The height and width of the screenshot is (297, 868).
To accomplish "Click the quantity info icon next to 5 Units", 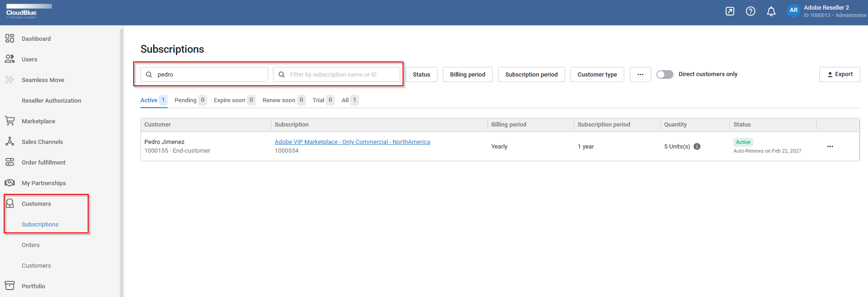I will click(x=697, y=147).
